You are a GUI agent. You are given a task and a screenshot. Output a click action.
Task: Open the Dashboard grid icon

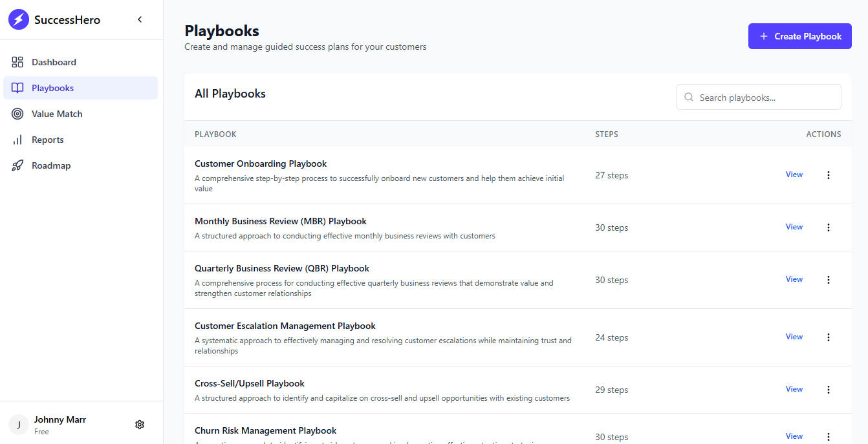point(17,62)
